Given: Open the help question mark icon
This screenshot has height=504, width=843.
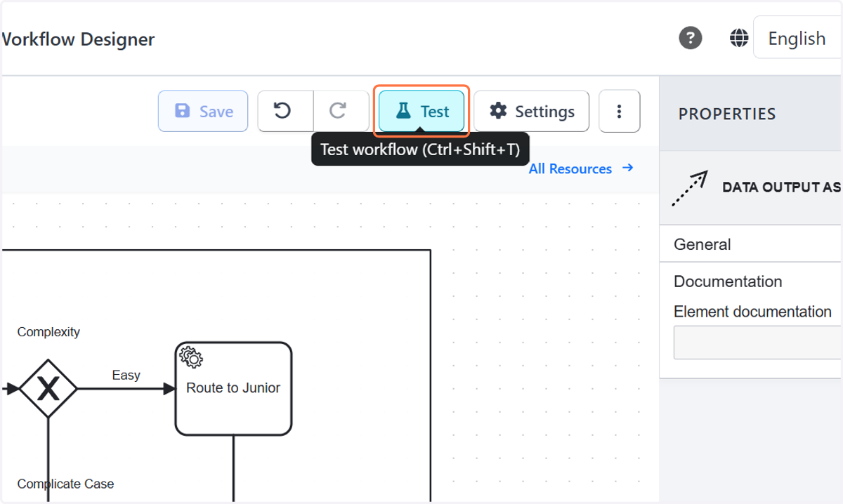Looking at the screenshot, I should click(x=691, y=38).
